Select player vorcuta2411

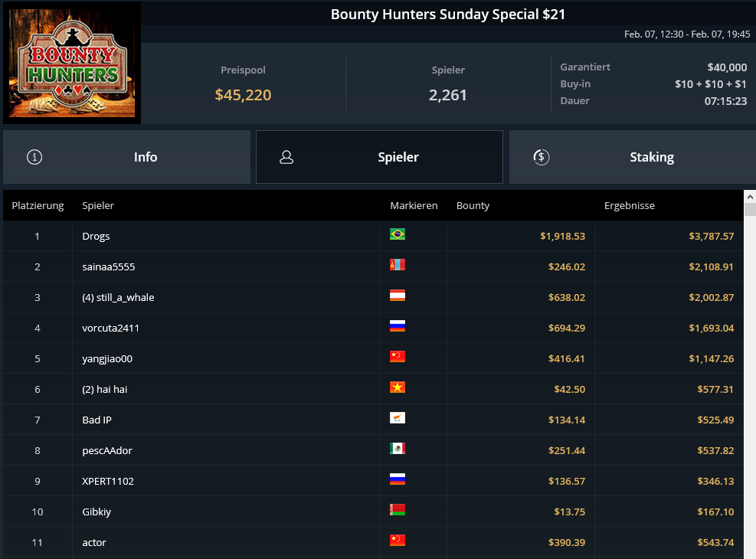coord(110,329)
